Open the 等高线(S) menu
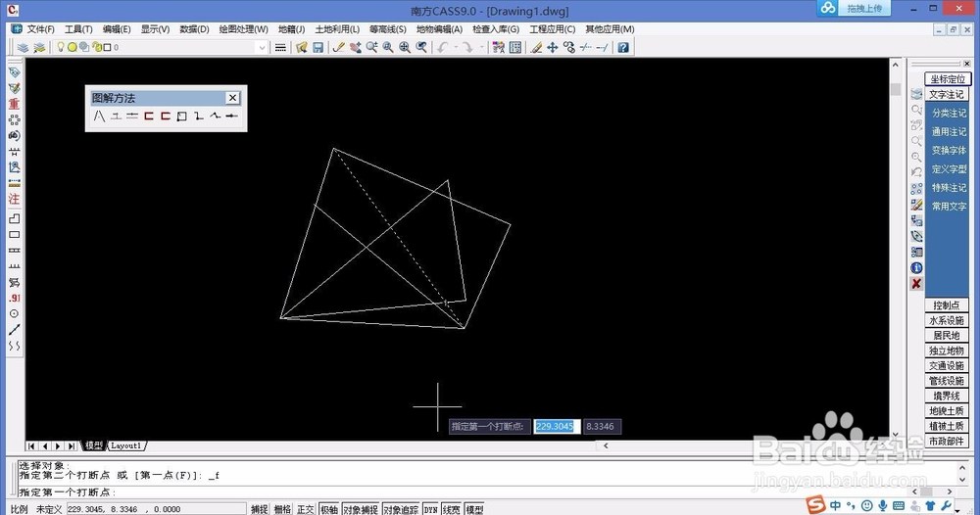The width and height of the screenshot is (980, 515). pyautogui.click(x=387, y=29)
